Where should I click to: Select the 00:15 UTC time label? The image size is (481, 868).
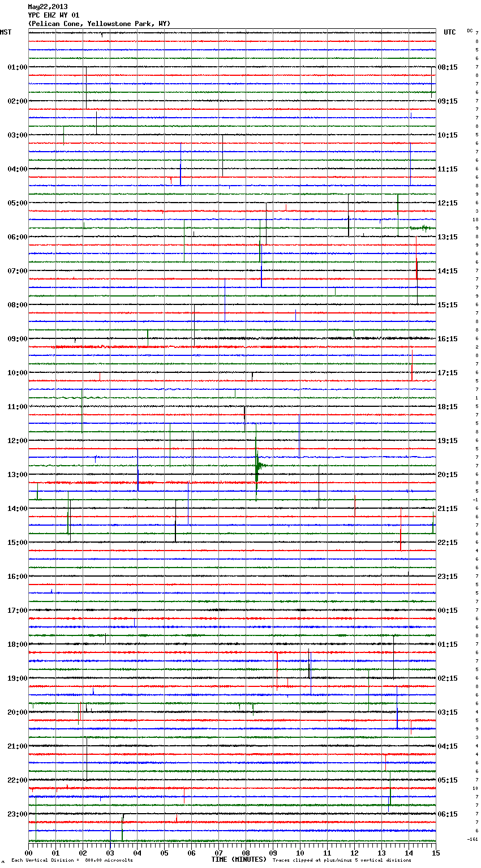click(x=448, y=611)
